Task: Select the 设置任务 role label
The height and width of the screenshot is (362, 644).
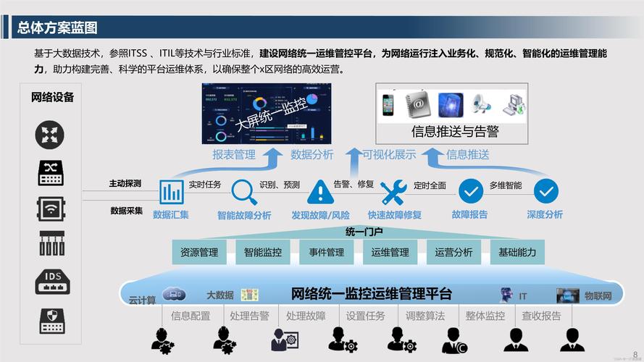Action: pyautogui.click(x=365, y=316)
